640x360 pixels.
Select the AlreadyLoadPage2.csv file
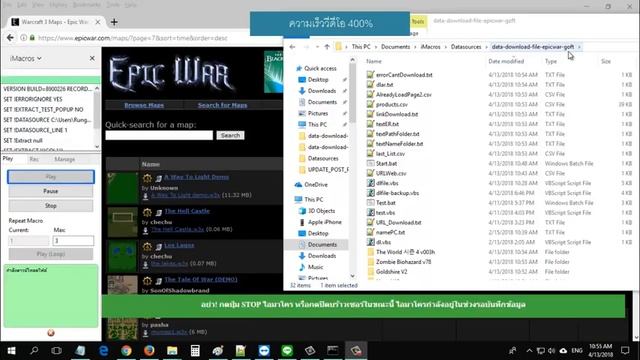(x=403, y=95)
